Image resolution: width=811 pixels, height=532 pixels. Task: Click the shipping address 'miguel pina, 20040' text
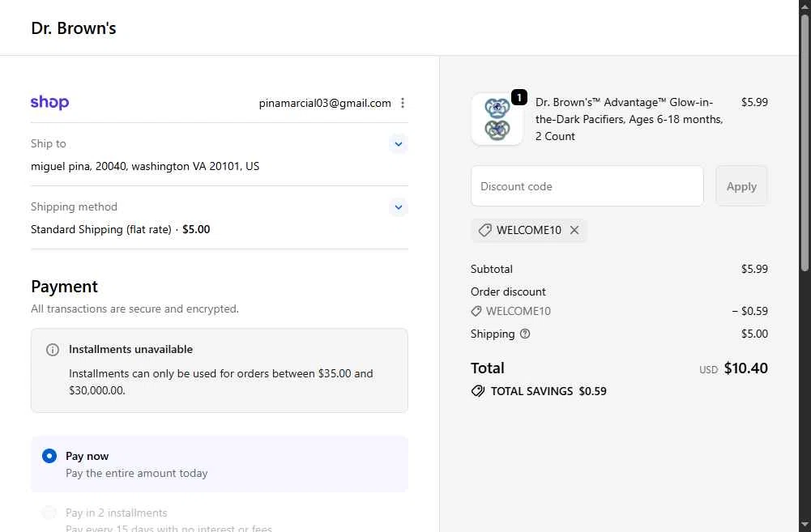pyautogui.click(x=145, y=167)
